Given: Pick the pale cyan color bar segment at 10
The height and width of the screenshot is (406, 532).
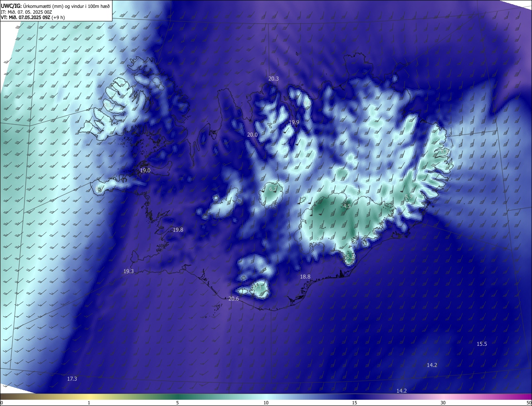Looking at the screenshot, I should coord(266,396).
